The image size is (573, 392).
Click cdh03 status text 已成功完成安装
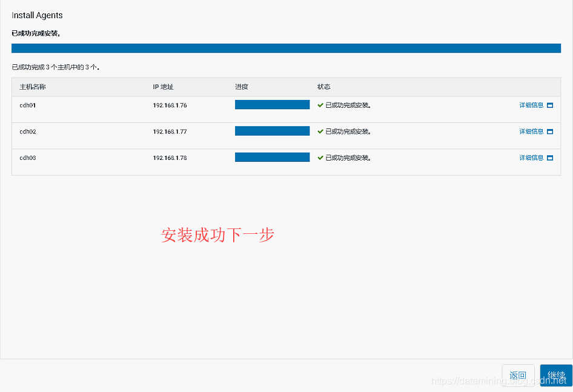(x=348, y=158)
